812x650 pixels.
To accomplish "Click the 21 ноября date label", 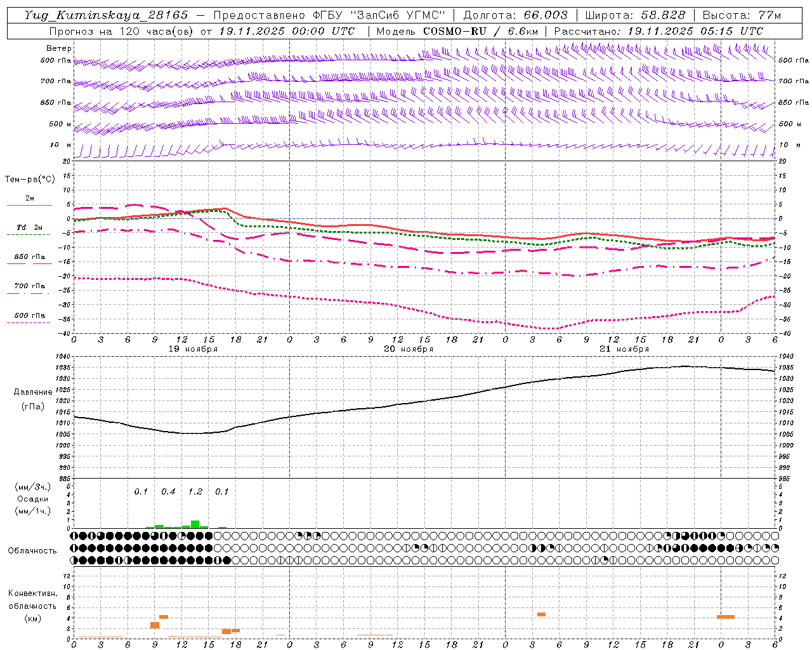I will tap(624, 348).
